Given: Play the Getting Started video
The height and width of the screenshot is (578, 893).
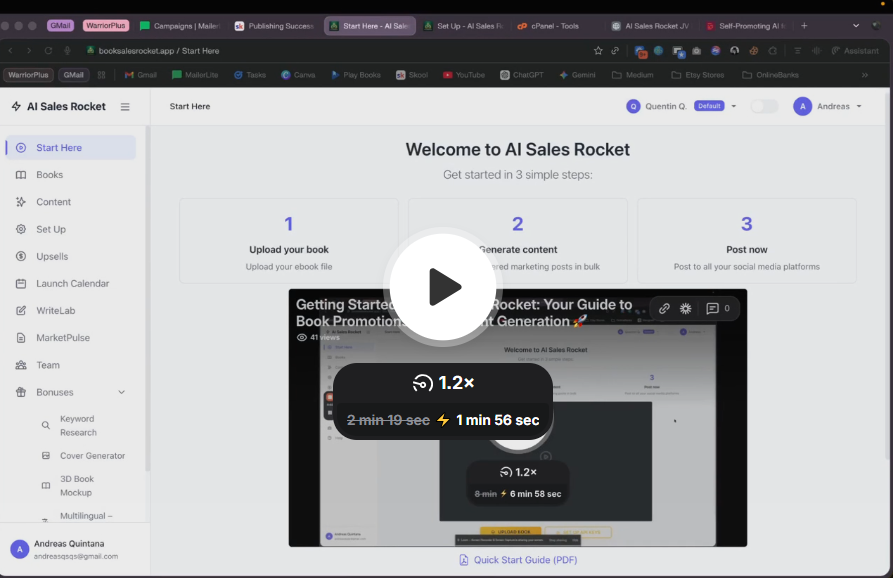Looking at the screenshot, I should (442, 287).
